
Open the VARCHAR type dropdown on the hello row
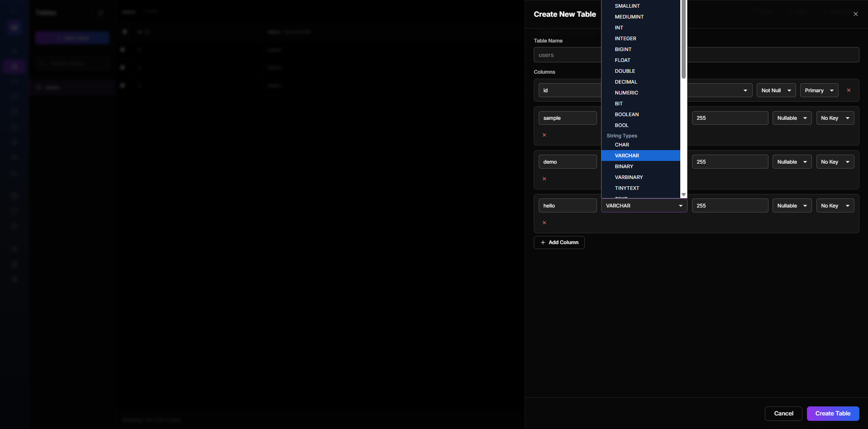coord(644,205)
